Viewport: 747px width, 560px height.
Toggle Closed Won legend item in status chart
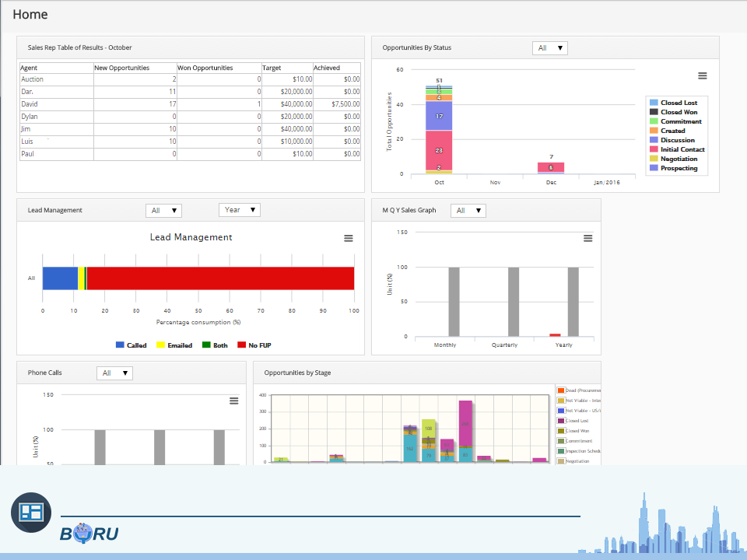674,112
